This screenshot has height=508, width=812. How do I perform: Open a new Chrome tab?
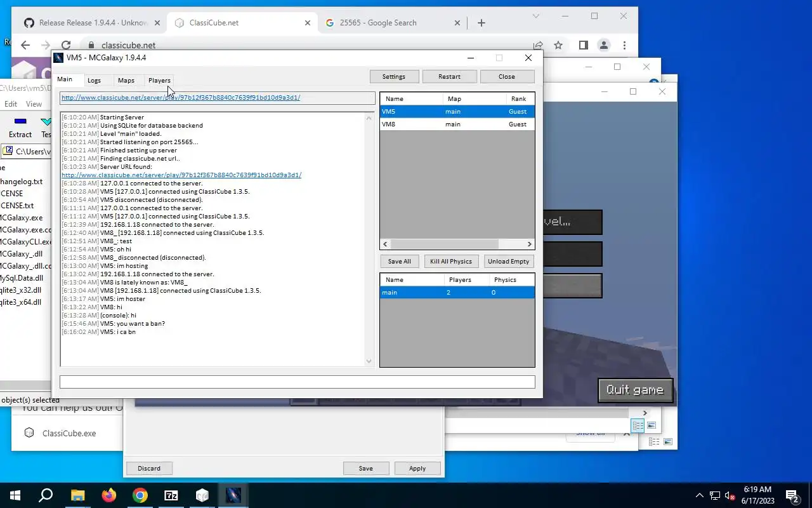pyautogui.click(x=481, y=23)
